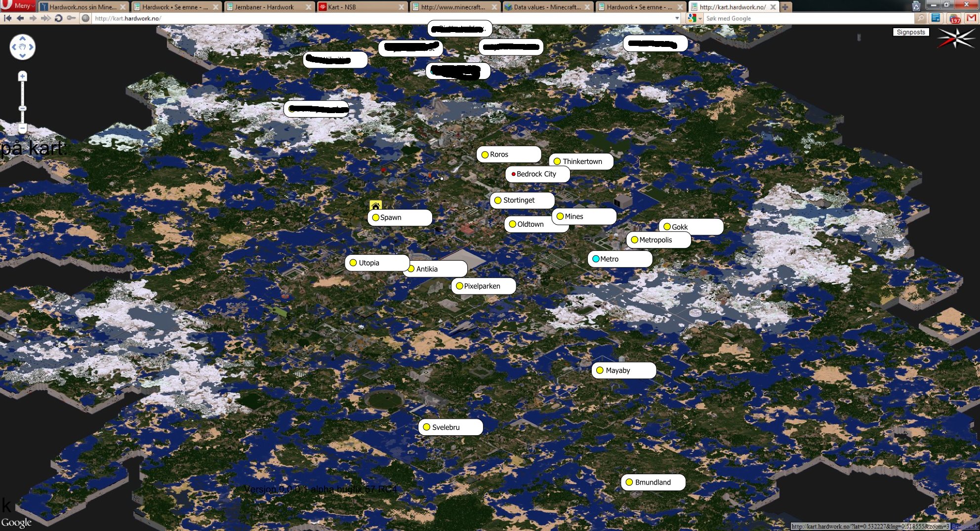Select the Bedrock City map label
This screenshot has width=980, height=531.
click(537, 174)
